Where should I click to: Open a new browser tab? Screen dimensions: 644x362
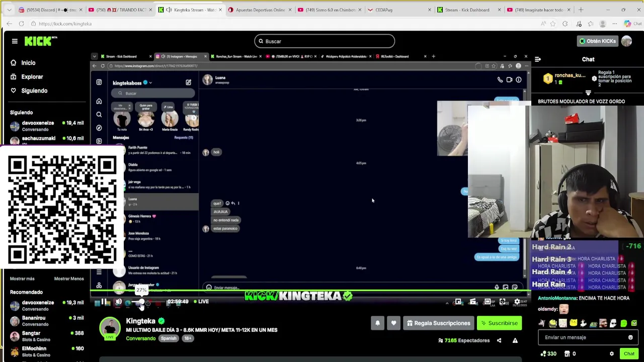click(x=581, y=10)
